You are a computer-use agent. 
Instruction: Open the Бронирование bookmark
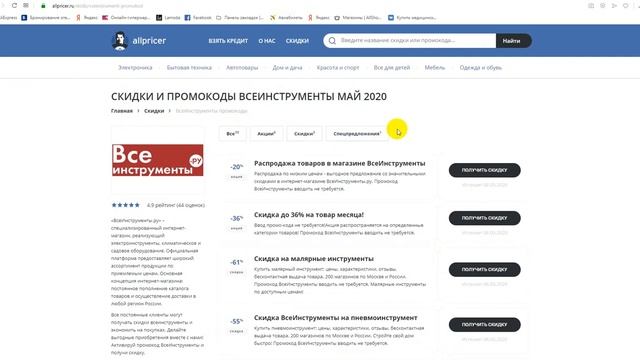click(x=46, y=18)
